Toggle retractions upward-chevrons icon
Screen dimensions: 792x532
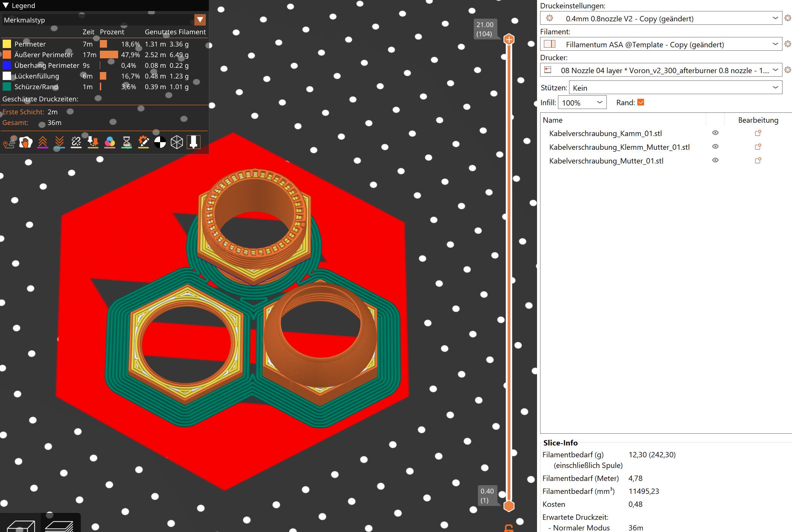[43, 143]
